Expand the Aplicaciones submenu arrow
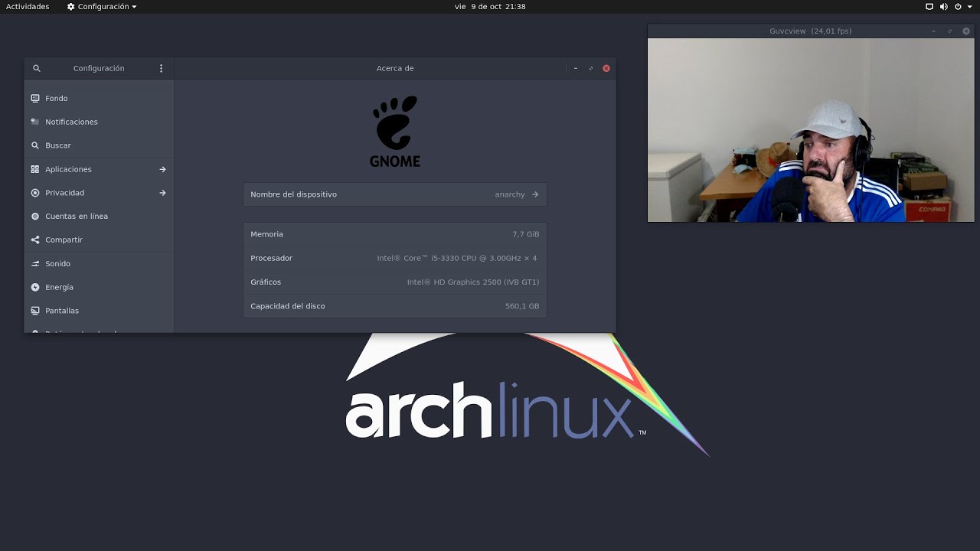 [162, 169]
